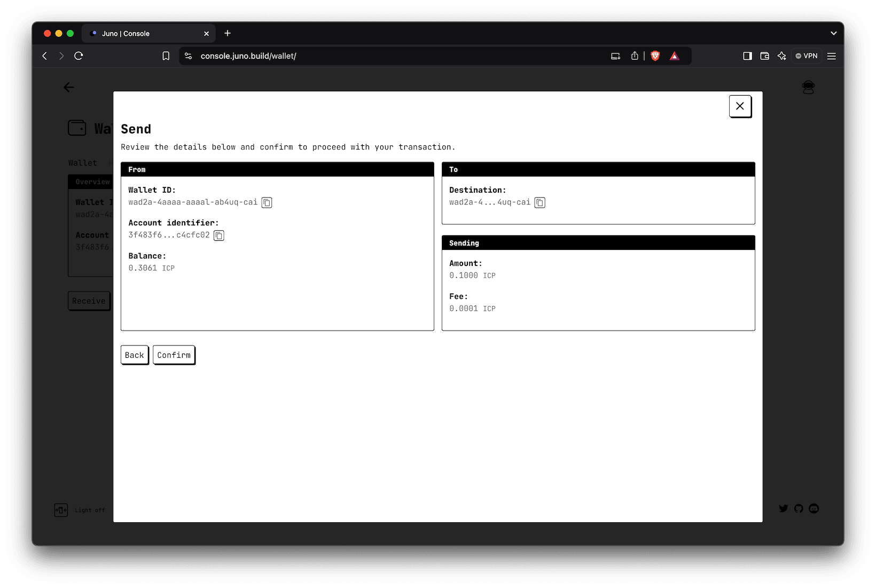The image size is (876, 588).
Task: Go Back in the Send dialog
Action: 135,355
